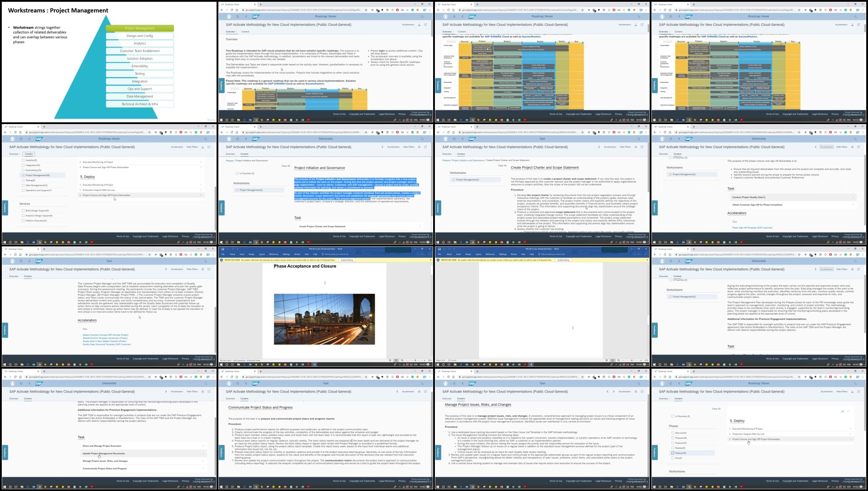This screenshot has width=868, height=491.
Task: Open Overview dropdown tab in Services filter window
Action: 14,154
